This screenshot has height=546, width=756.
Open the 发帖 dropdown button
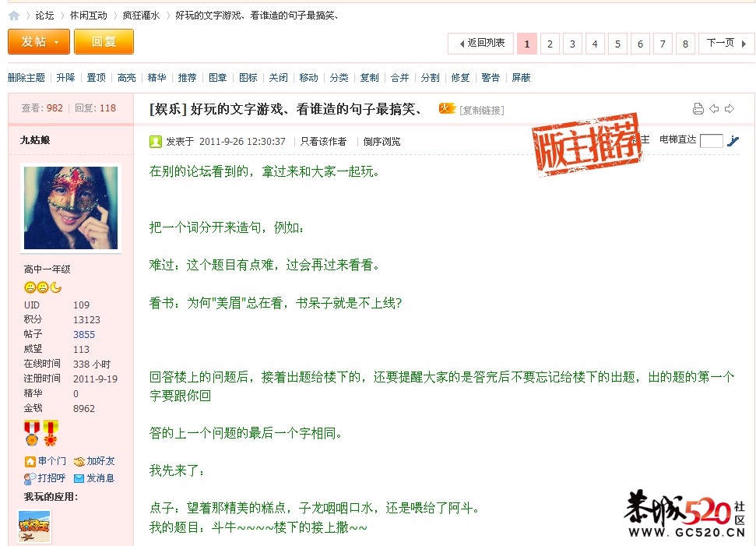[x=39, y=42]
